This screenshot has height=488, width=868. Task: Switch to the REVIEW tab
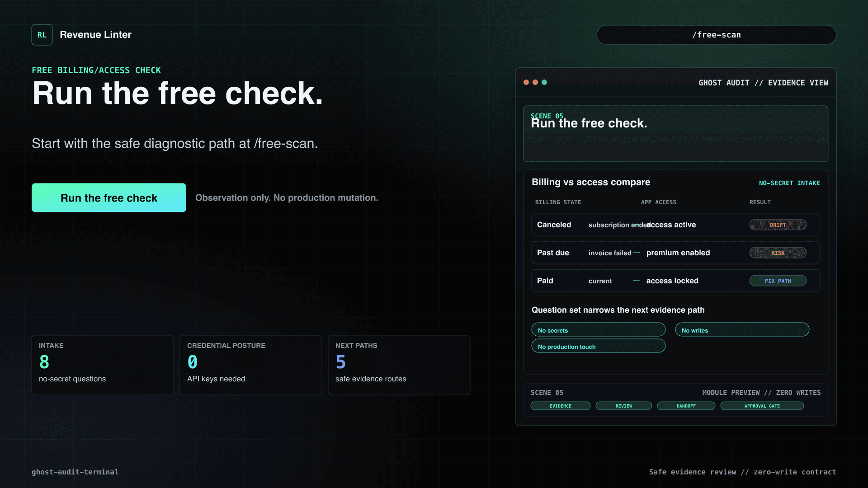pos(623,406)
